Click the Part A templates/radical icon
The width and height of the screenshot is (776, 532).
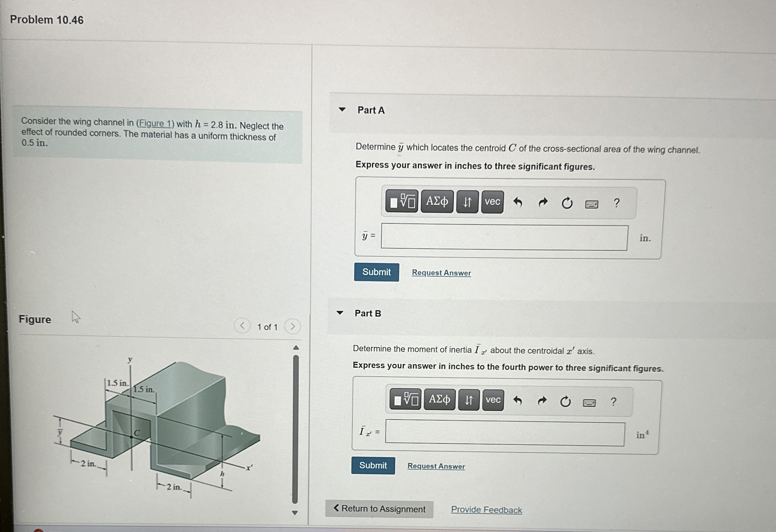click(402, 202)
